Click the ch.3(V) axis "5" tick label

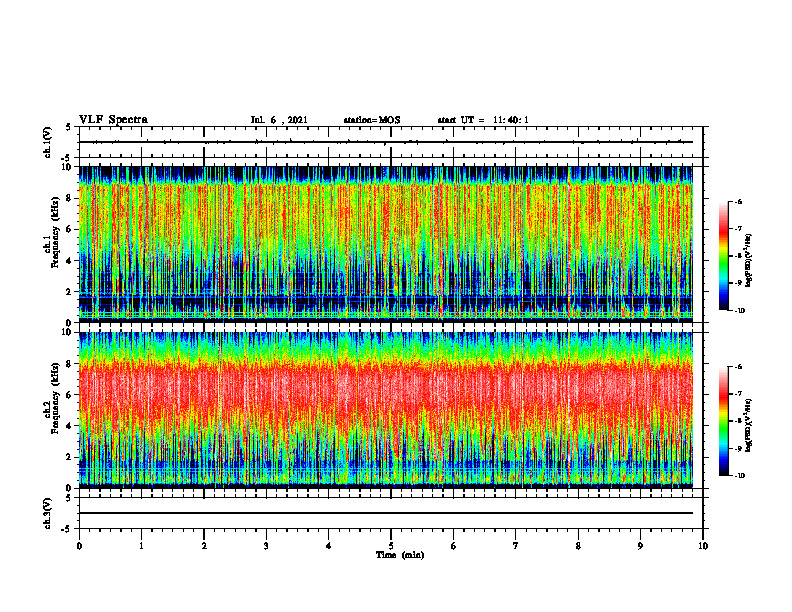69,498
